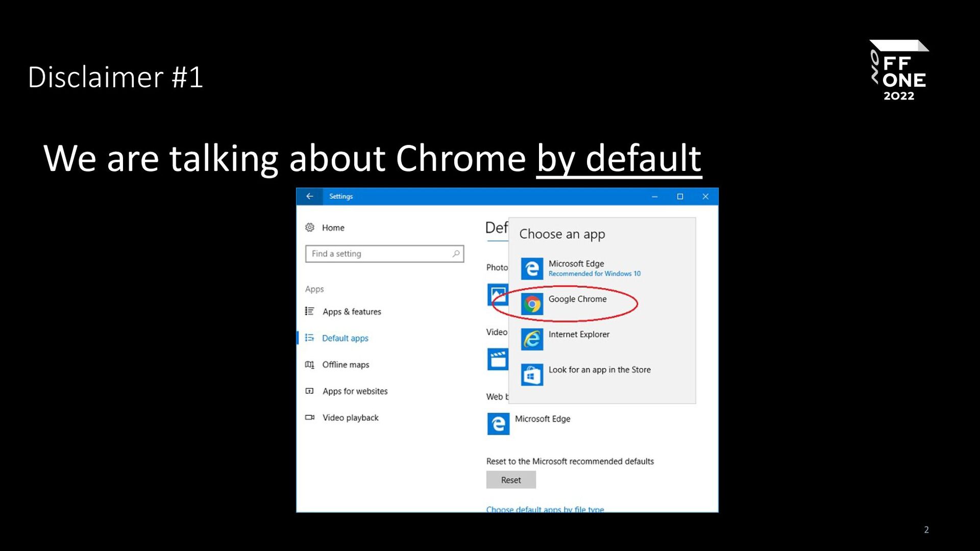Choose the Google Chrome icon

click(x=532, y=304)
